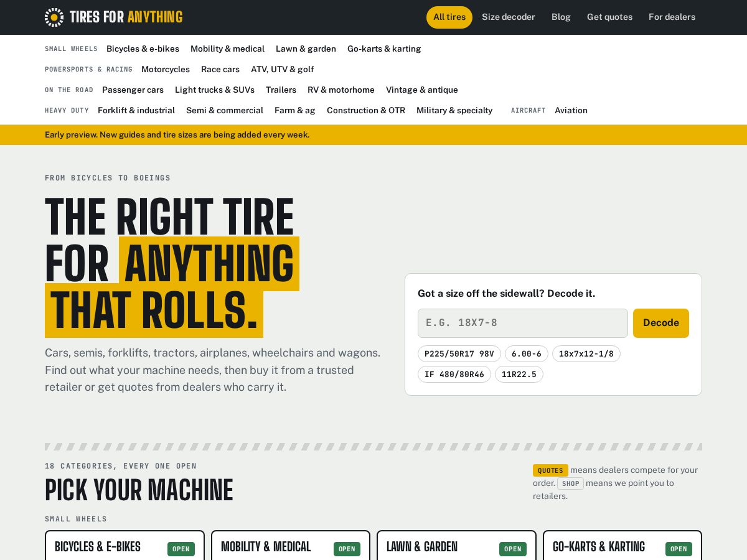747x560 pixels.
Task: Browse Passenger cars tires
Action: pos(133,90)
